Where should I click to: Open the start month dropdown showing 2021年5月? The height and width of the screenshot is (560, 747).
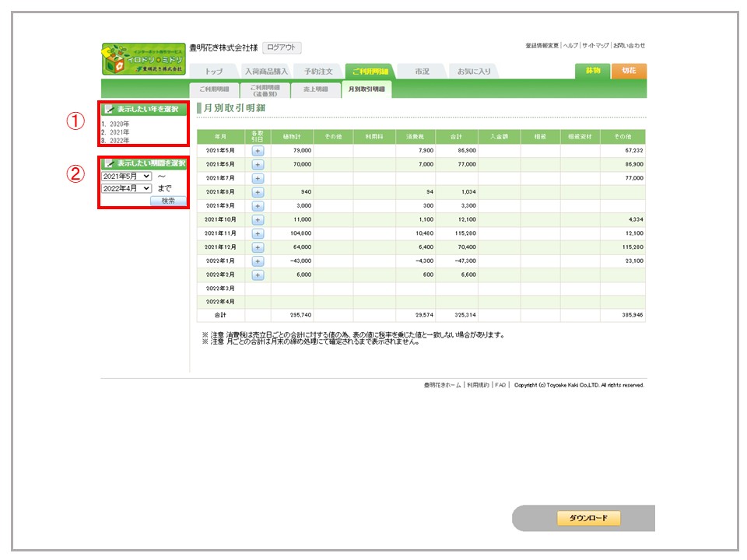click(126, 177)
